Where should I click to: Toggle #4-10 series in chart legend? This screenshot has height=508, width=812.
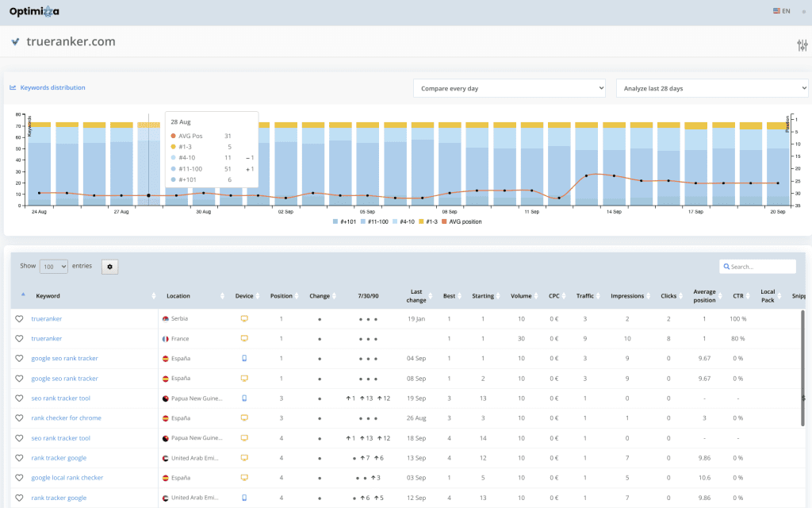[x=404, y=222]
